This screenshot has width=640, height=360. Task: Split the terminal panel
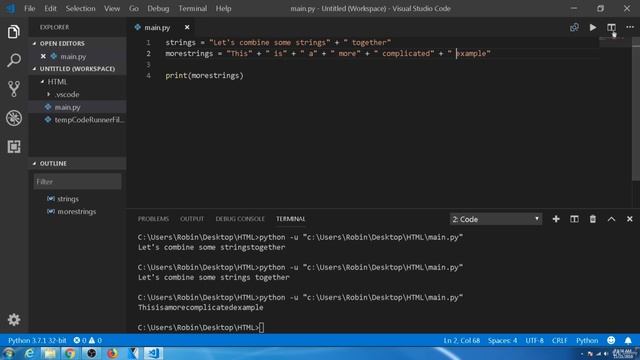click(x=574, y=219)
